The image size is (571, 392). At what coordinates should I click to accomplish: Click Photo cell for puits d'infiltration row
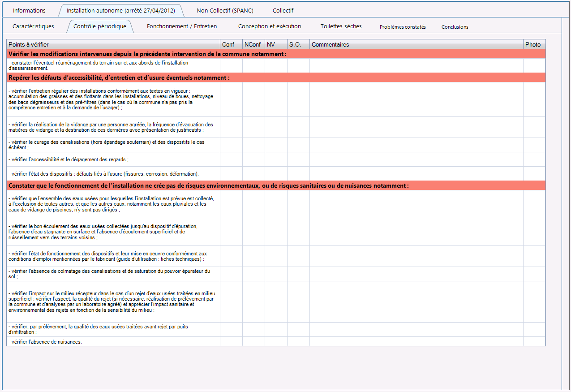click(x=534, y=329)
